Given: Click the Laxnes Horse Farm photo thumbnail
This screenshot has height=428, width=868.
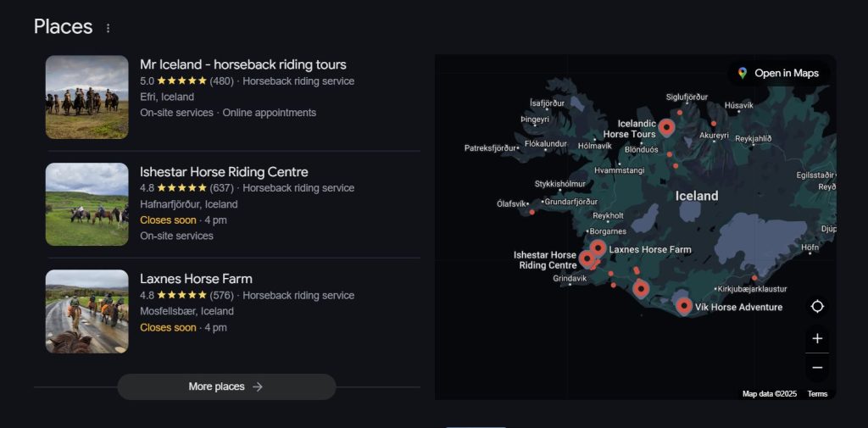Looking at the screenshot, I should coord(86,311).
